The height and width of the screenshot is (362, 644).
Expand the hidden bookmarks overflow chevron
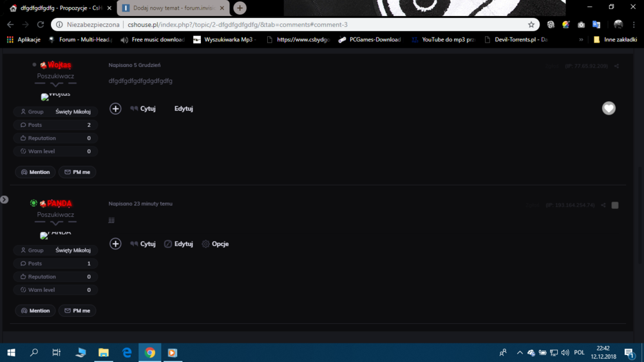[x=581, y=39]
